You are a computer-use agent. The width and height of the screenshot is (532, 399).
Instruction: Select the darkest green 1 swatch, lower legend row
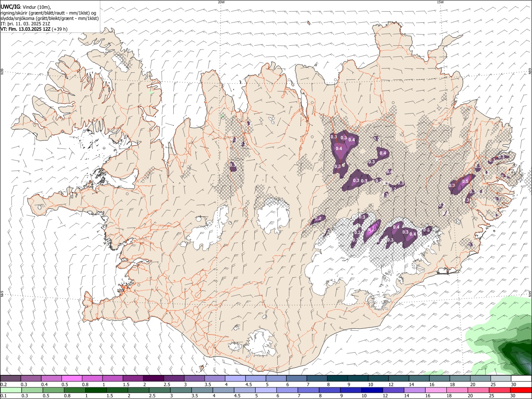(x=96, y=390)
